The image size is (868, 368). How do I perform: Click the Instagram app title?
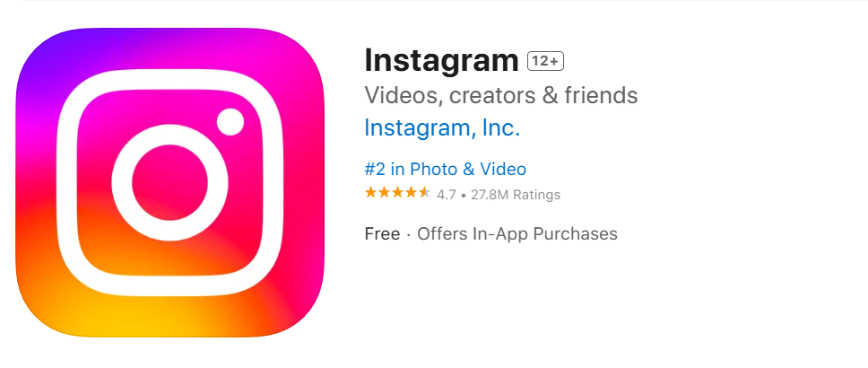tap(441, 60)
